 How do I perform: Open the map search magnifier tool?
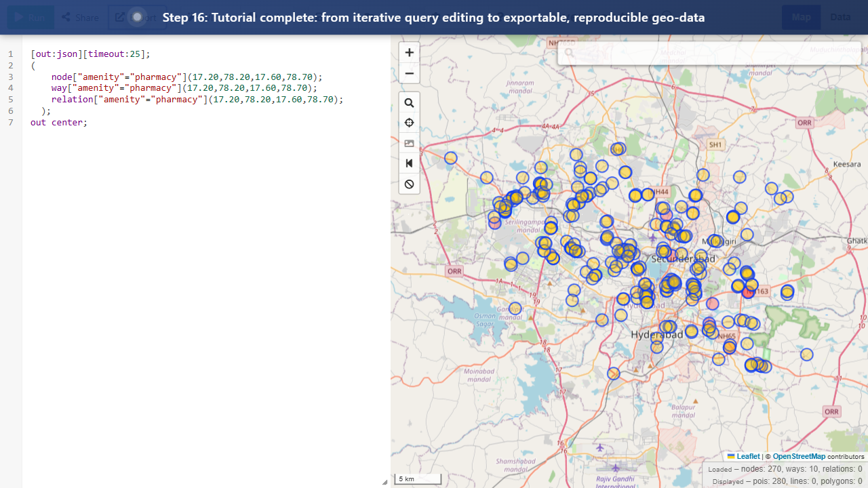click(409, 102)
